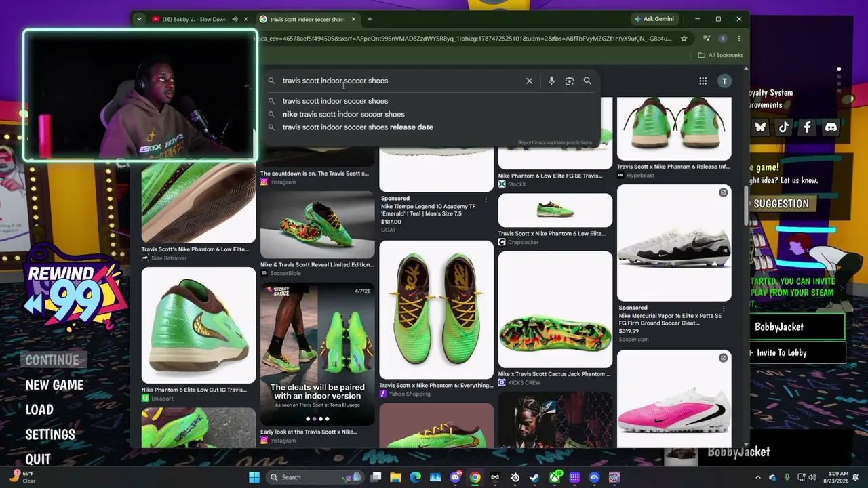Select LOAD in the Rewind 99 menu
This screenshot has height=488, width=868.
(39, 410)
